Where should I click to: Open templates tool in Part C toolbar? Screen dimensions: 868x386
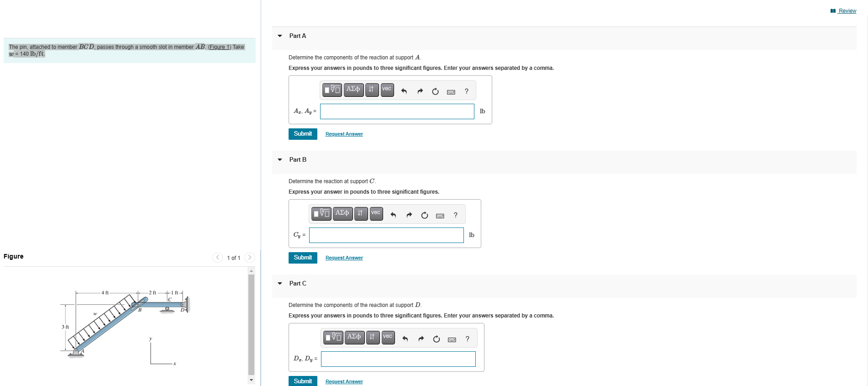333,337
